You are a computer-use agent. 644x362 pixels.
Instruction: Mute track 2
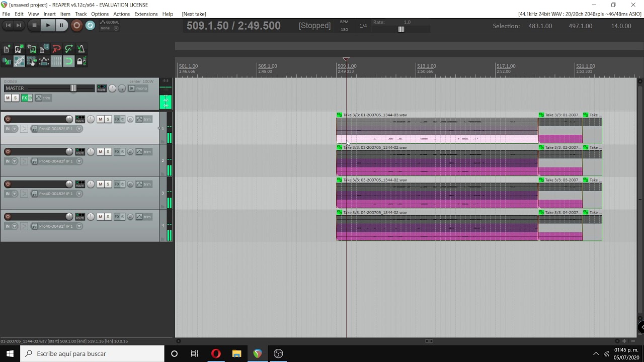pos(101,152)
